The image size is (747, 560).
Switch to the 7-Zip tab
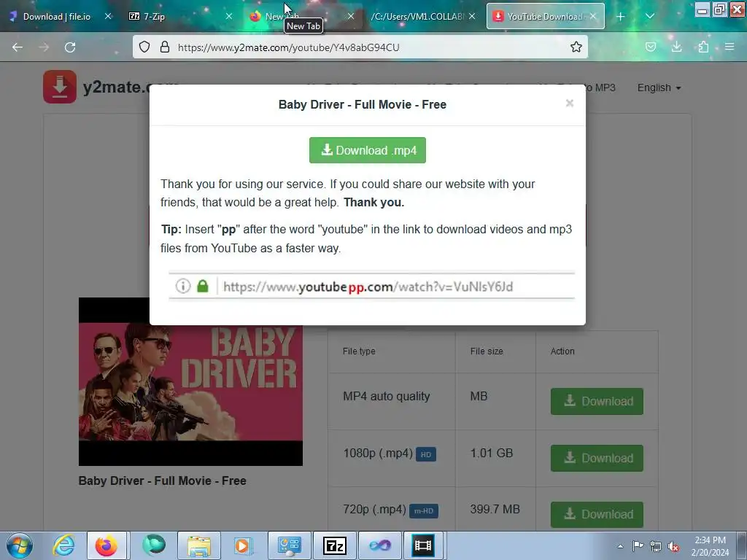[x=181, y=17]
